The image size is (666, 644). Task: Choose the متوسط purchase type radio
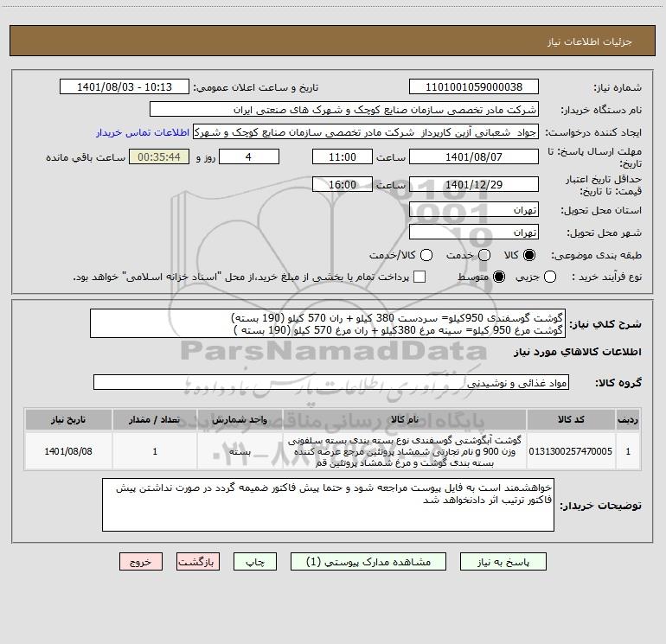click(x=499, y=277)
